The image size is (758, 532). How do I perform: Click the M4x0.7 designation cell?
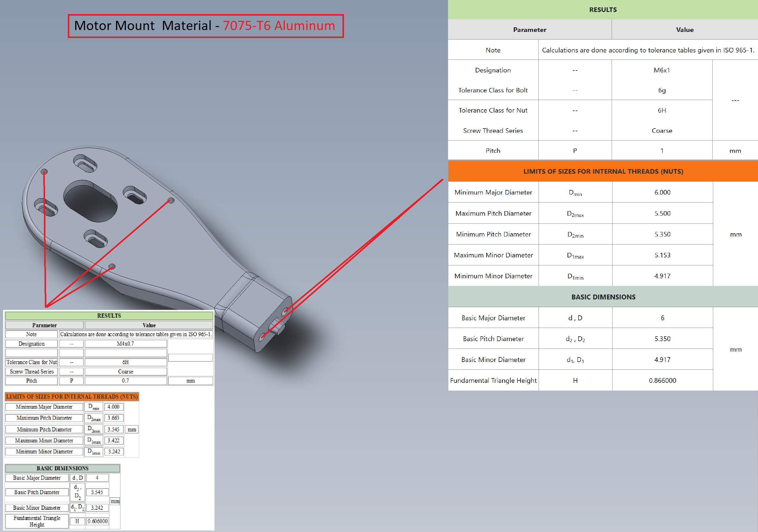[x=126, y=344]
